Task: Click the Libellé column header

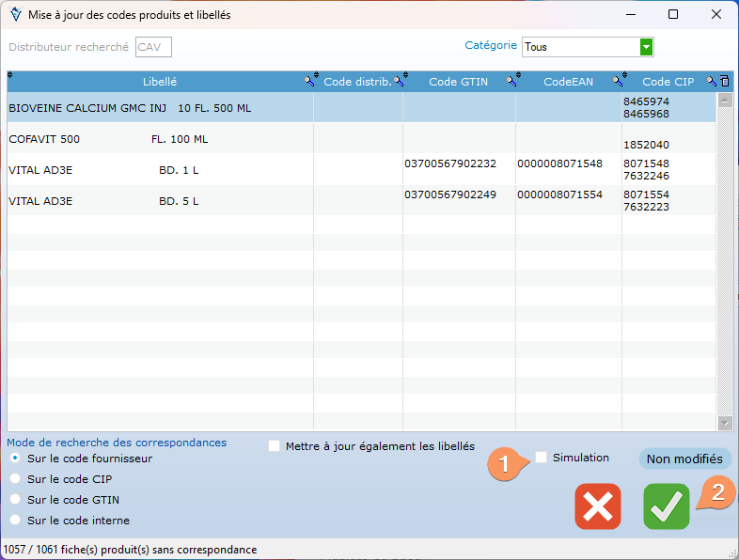Action: point(160,82)
